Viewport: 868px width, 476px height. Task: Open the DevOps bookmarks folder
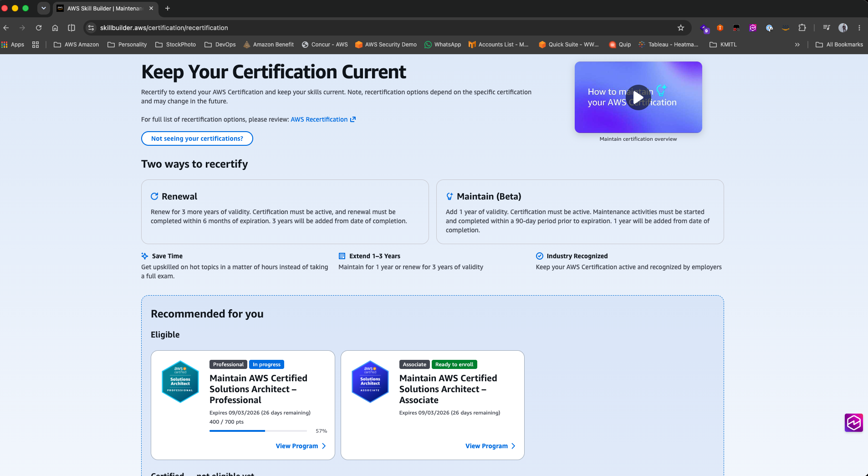(220, 45)
